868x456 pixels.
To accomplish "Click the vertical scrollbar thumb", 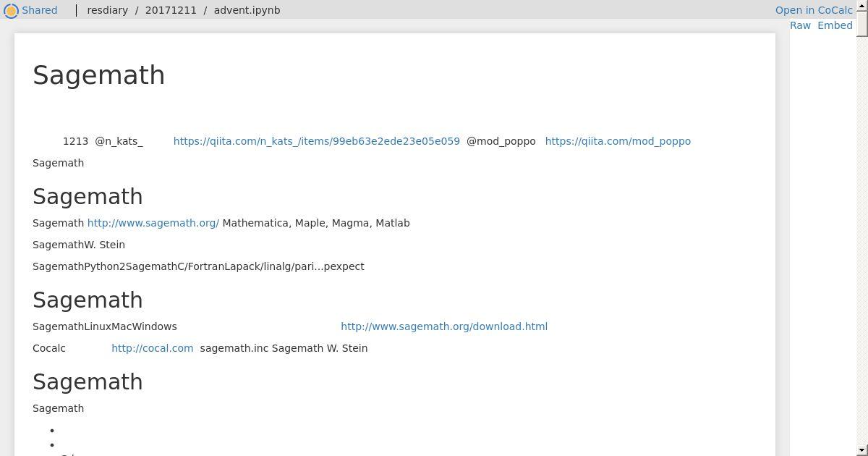I will coord(861,24).
